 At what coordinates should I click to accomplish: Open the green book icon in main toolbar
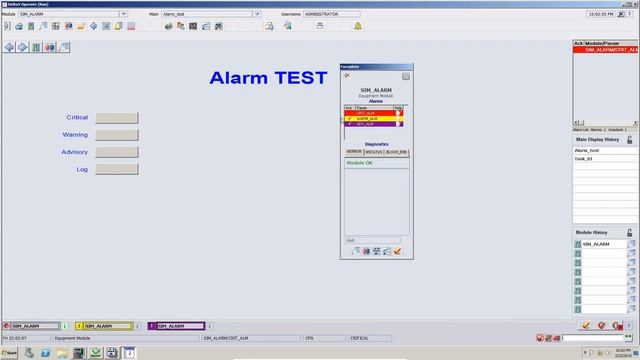[x=31, y=26]
